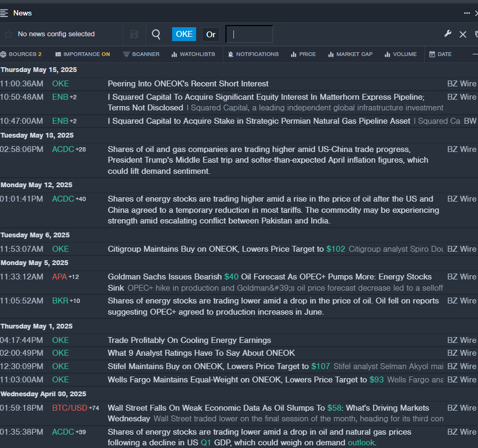Toggle the Importance ON filter

tap(83, 54)
